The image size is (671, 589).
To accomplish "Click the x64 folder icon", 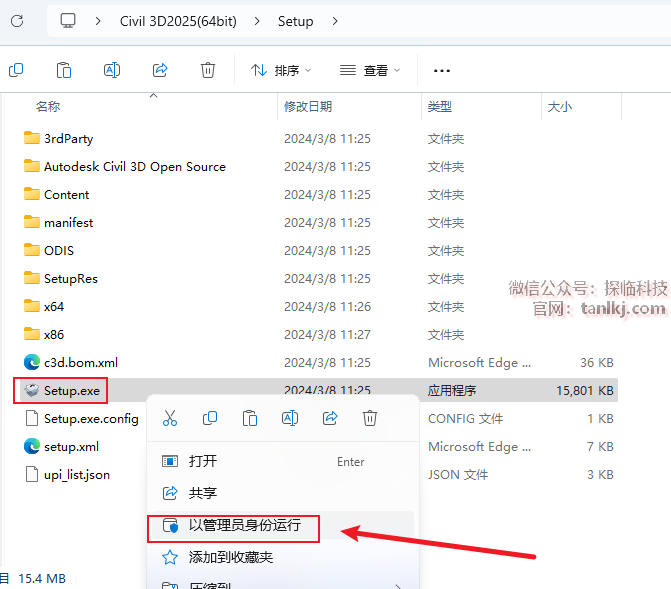I will [32, 306].
